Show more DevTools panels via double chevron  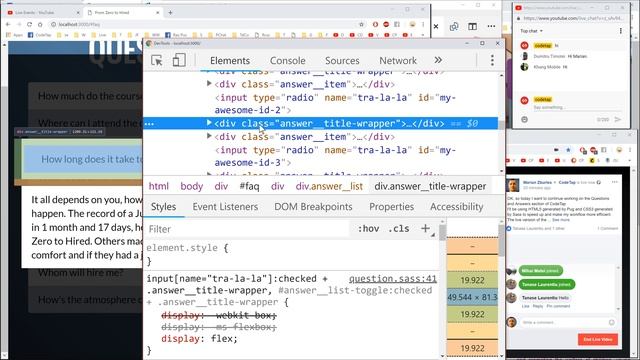[x=438, y=60]
